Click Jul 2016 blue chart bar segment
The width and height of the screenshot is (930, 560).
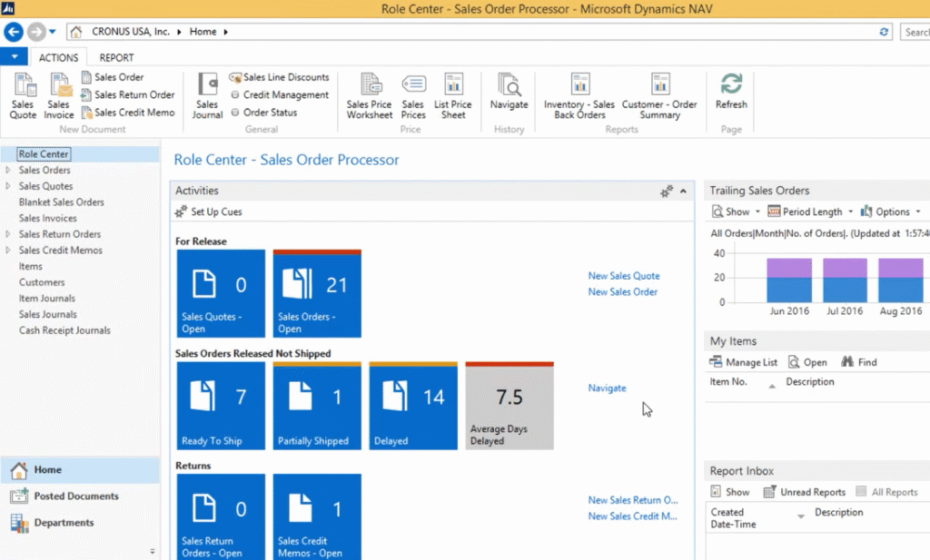point(845,290)
